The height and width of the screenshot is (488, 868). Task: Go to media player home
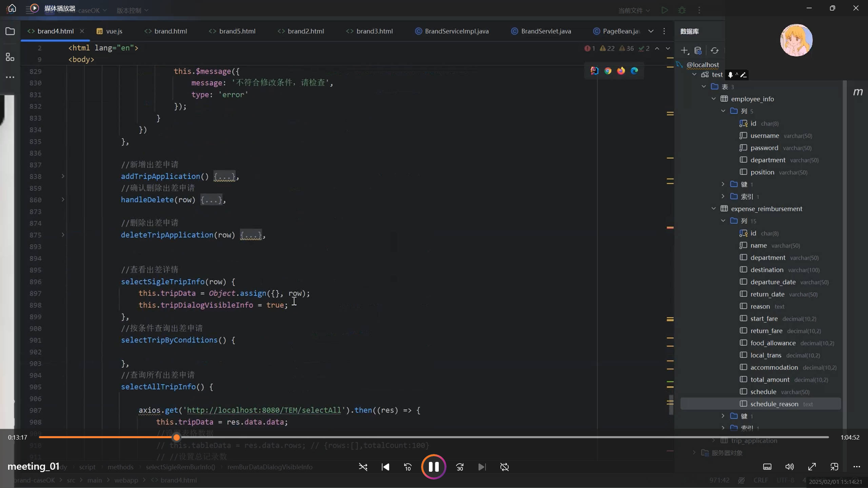tap(12, 8)
